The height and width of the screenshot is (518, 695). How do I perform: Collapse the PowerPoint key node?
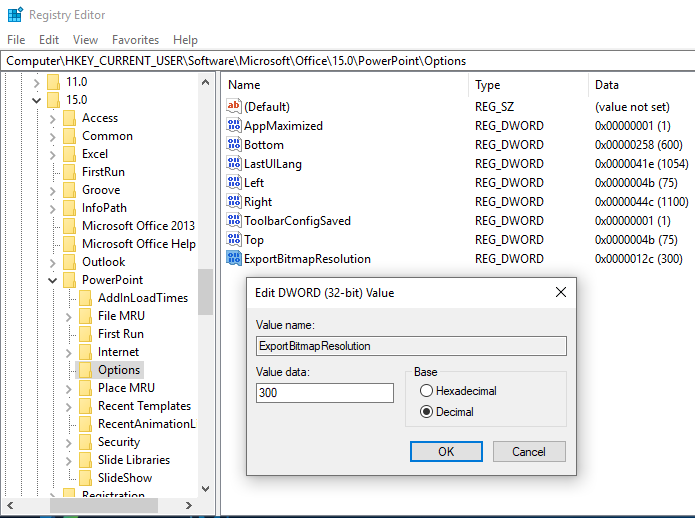point(53,280)
